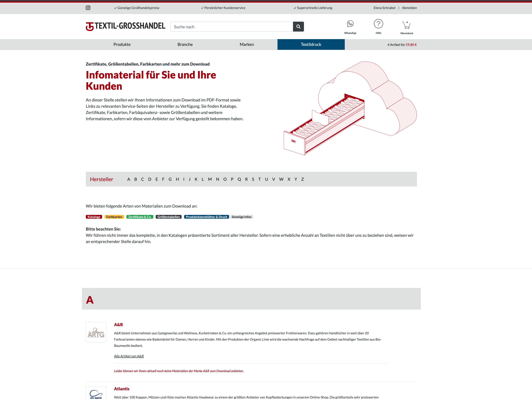
Task: Open 'Alle Artikel von A&R' link
Action: pyautogui.click(x=129, y=356)
